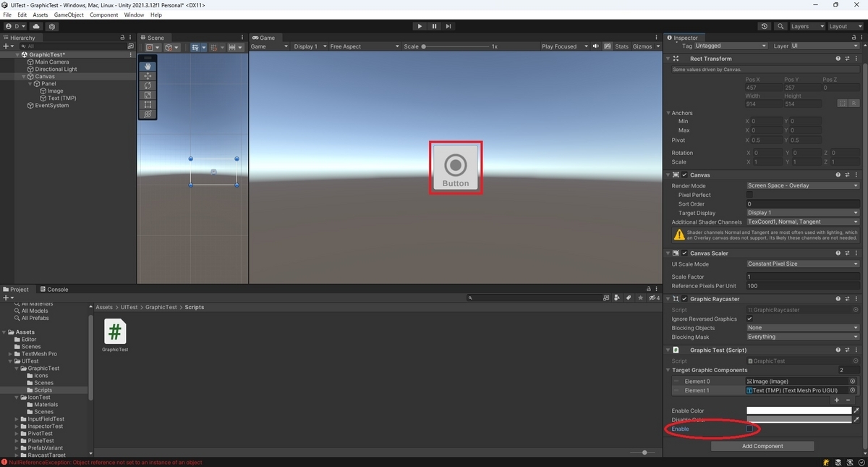Open Render Mode dropdown

803,186
